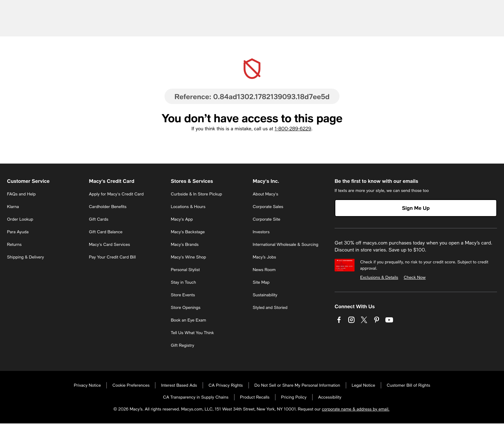Click Apply for Macy's Credit Card

click(116, 194)
